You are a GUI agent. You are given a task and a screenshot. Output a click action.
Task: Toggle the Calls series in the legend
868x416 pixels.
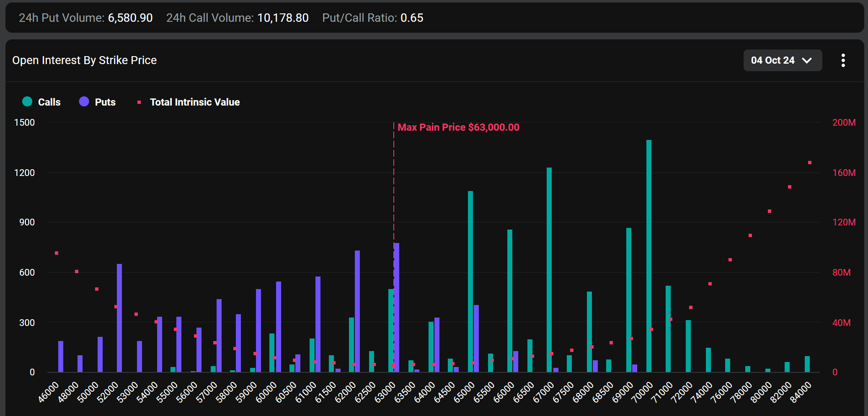click(x=41, y=102)
